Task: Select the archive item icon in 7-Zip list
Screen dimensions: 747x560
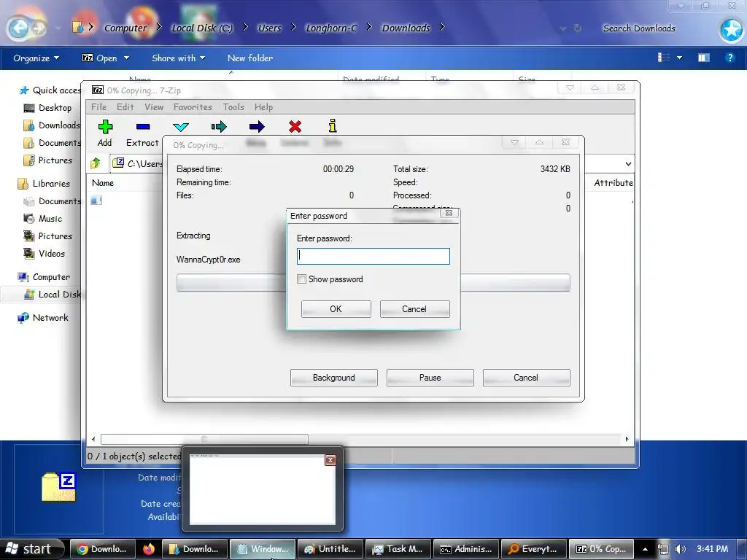Action: pos(96,201)
